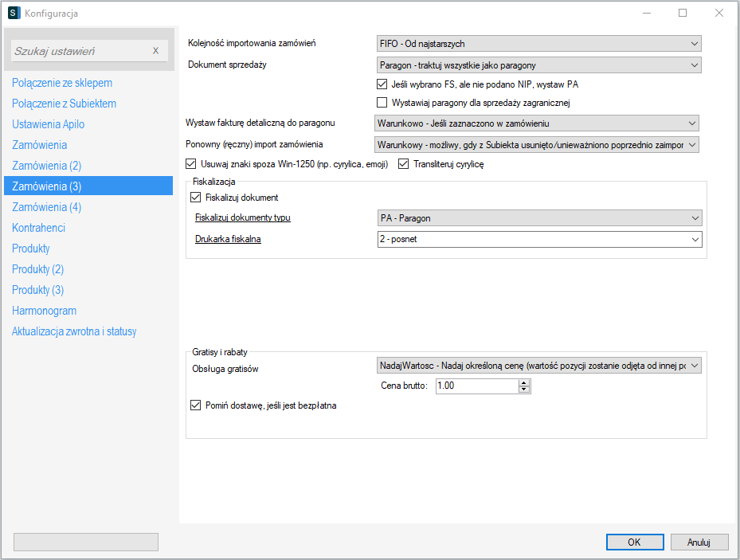The height and width of the screenshot is (560, 740).
Task: Click the Szukaj ustawień search field
Action: (80, 51)
